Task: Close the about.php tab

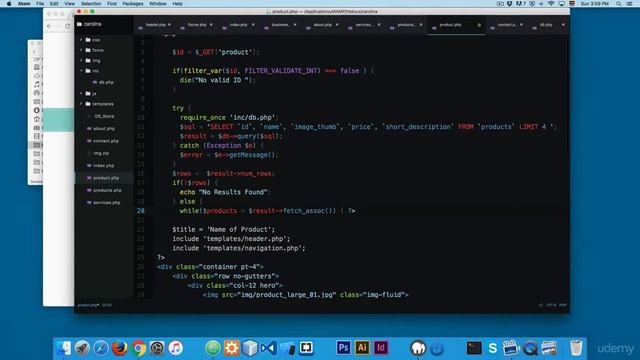Action: [337, 25]
